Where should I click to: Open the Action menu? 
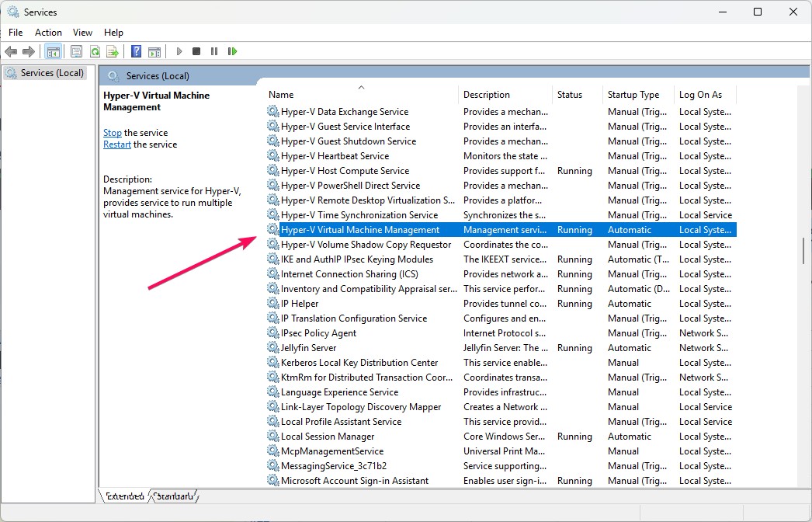[x=48, y=33]
